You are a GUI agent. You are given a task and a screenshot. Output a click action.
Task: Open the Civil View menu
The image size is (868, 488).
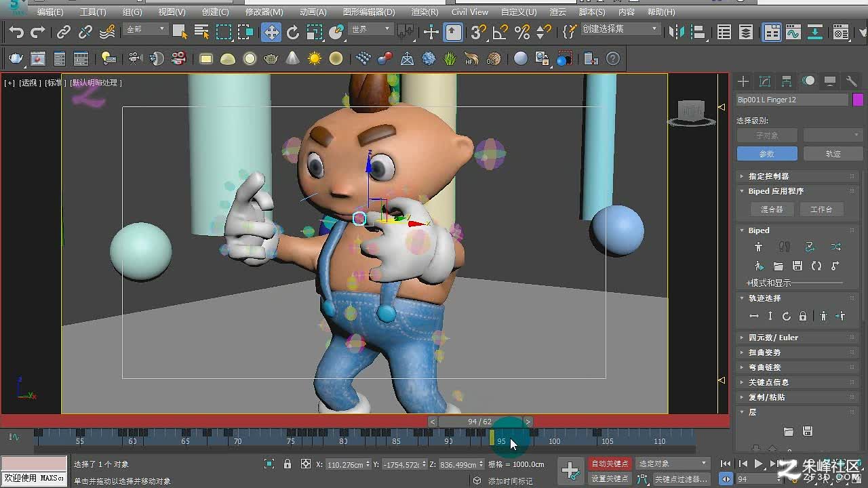pos(470,12)
